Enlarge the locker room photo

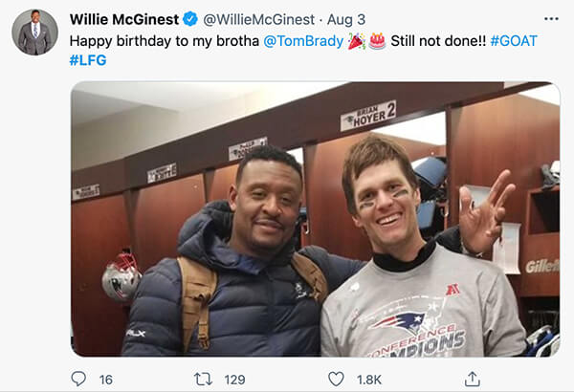tap(315, 219)
